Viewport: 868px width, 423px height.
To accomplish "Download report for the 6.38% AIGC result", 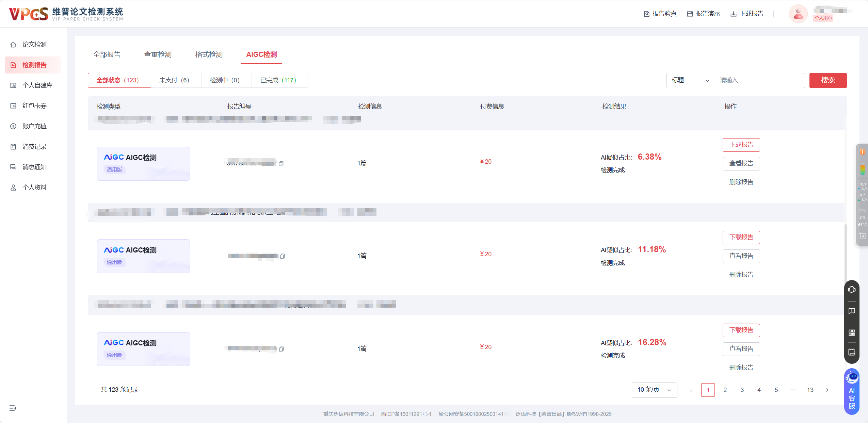I will point(741,145).
